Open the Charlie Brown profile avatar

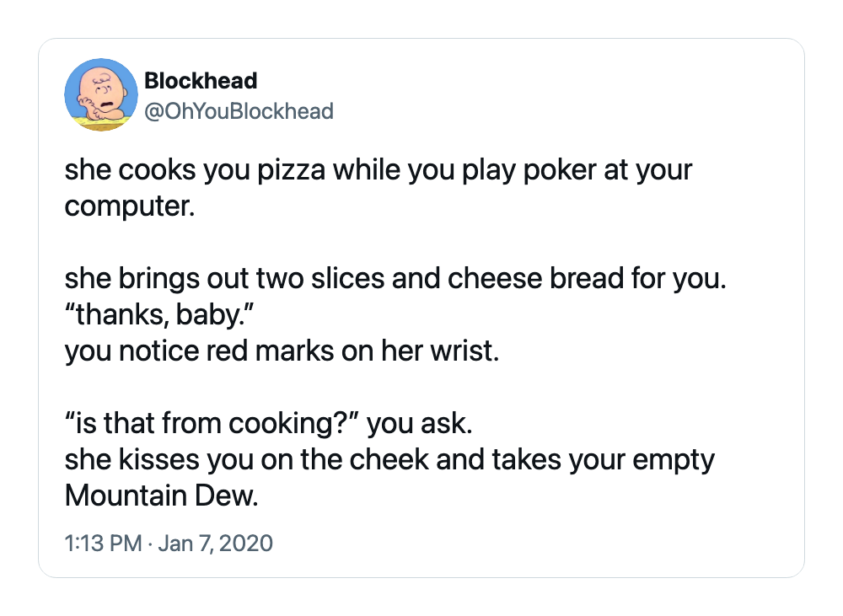101,94
